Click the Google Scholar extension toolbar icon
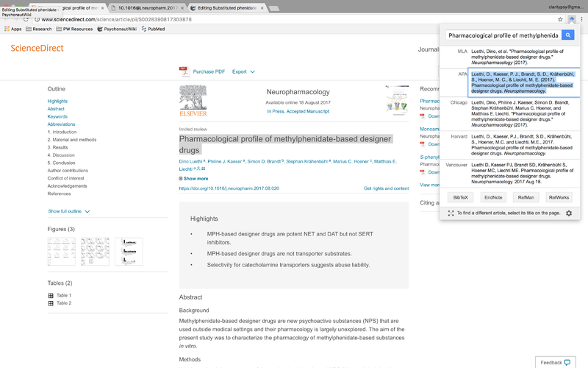The height and width of the screenshot is (368, 588). (x=571, y=19)
